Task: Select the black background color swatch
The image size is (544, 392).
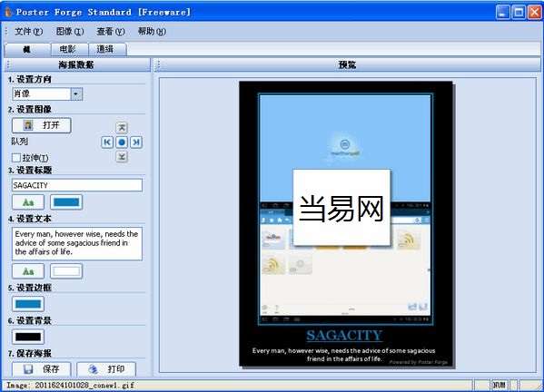Action: tap(28, 337)
